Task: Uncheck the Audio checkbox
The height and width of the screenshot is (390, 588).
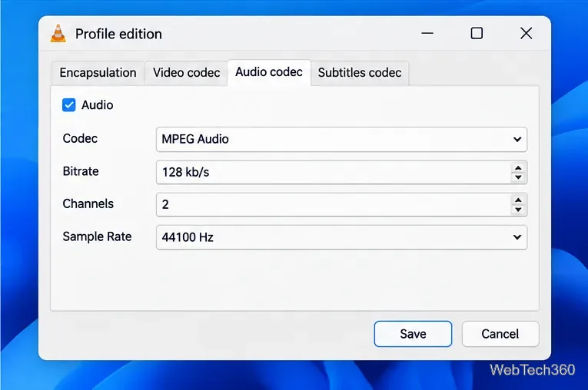Action: click(69, 105)
